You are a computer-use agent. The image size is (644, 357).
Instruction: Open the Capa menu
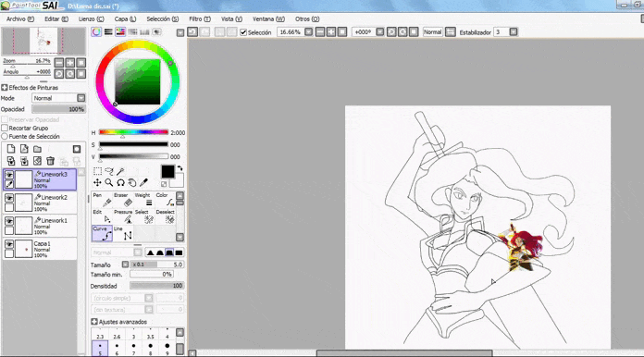125,18
